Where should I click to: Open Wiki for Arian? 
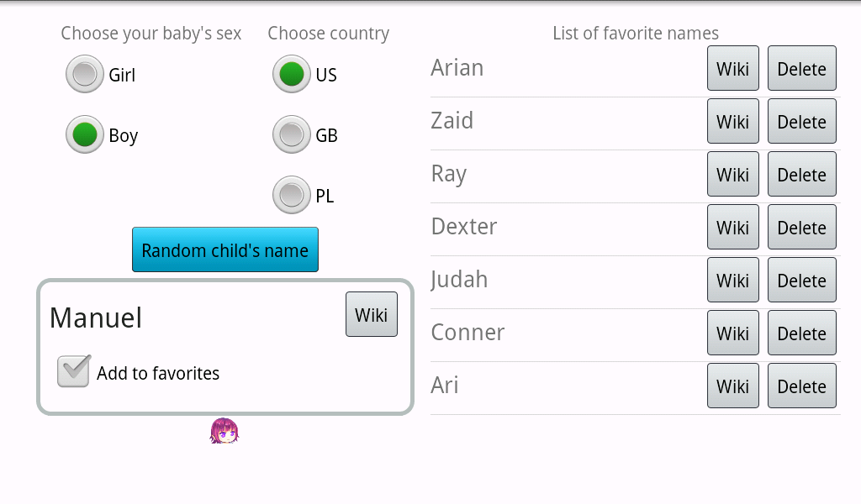click(732, 69)
